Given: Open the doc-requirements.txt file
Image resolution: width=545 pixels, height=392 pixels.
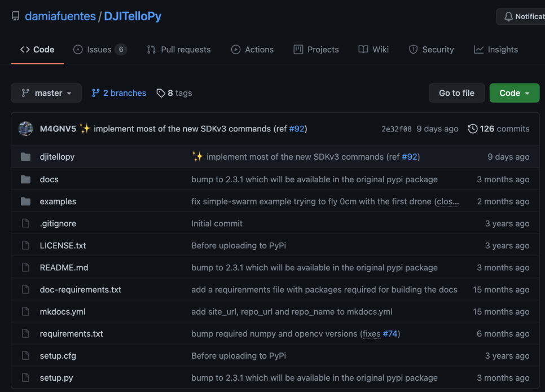Looking at the screenshot, I should (81, 290).
